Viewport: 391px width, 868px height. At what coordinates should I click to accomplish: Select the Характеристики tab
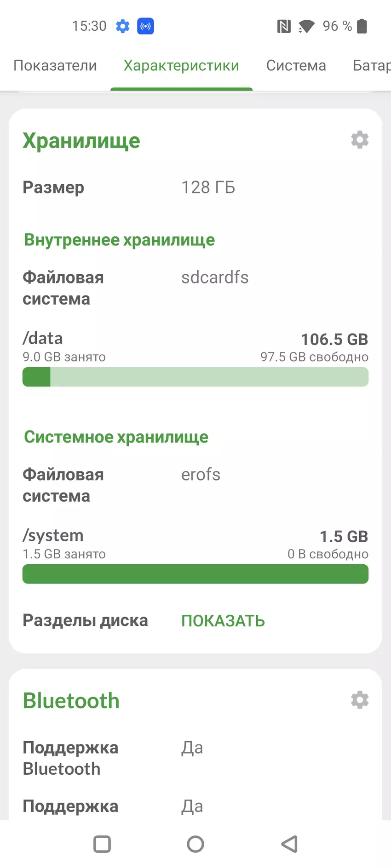coord(181,66)
